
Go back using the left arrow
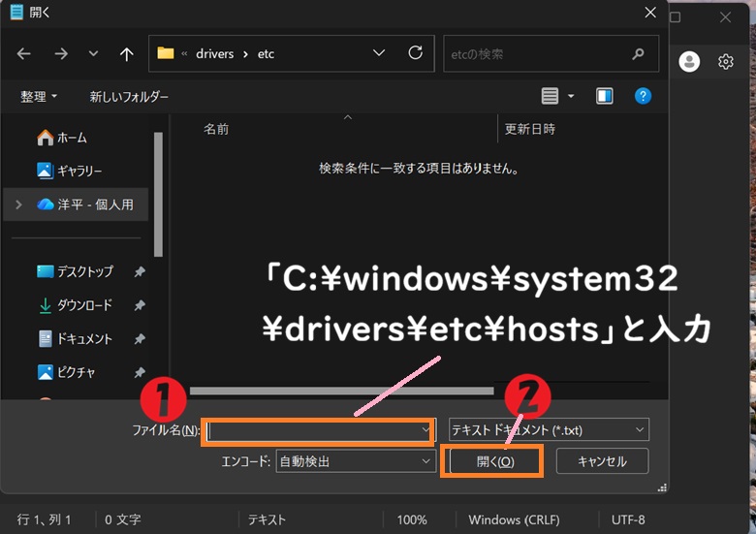(x=23, y=53)
